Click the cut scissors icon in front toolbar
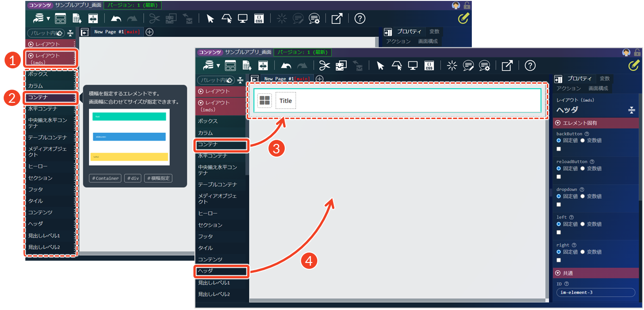 point(324,66)
